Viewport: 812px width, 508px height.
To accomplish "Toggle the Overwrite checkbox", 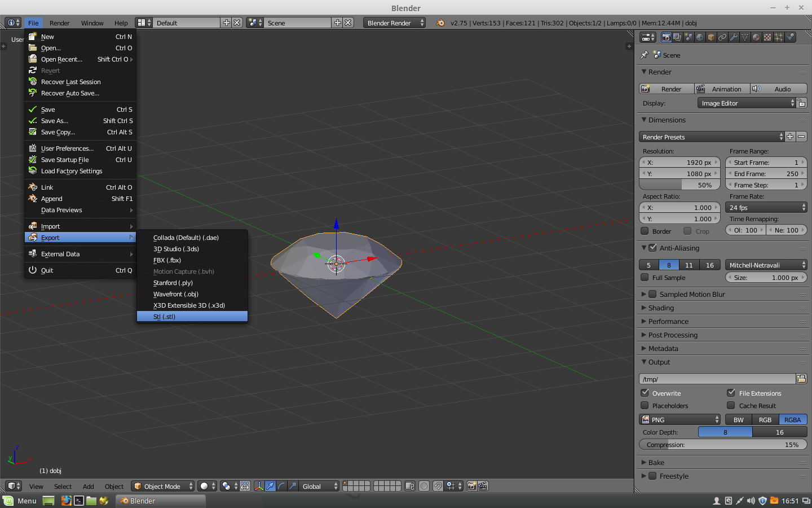I will [645, 393].
